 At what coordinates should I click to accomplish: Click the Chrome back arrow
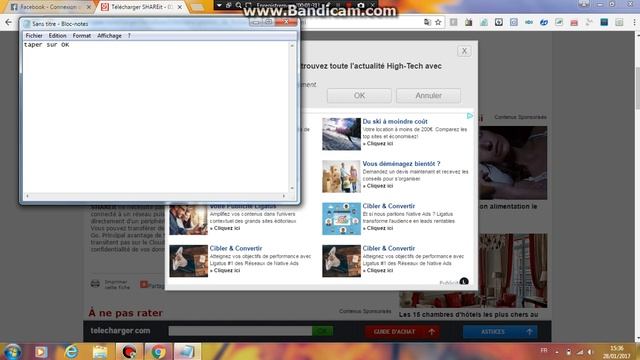coord(9,22)
